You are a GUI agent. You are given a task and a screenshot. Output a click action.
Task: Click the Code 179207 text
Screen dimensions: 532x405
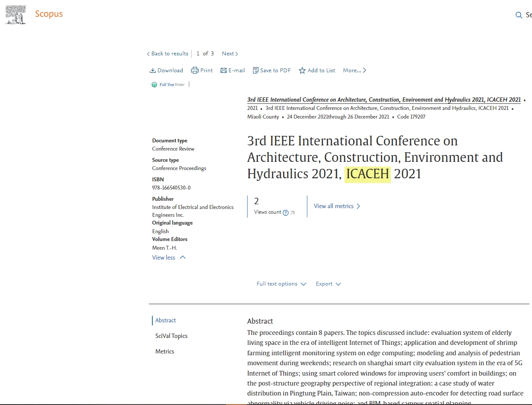point(411,117)
